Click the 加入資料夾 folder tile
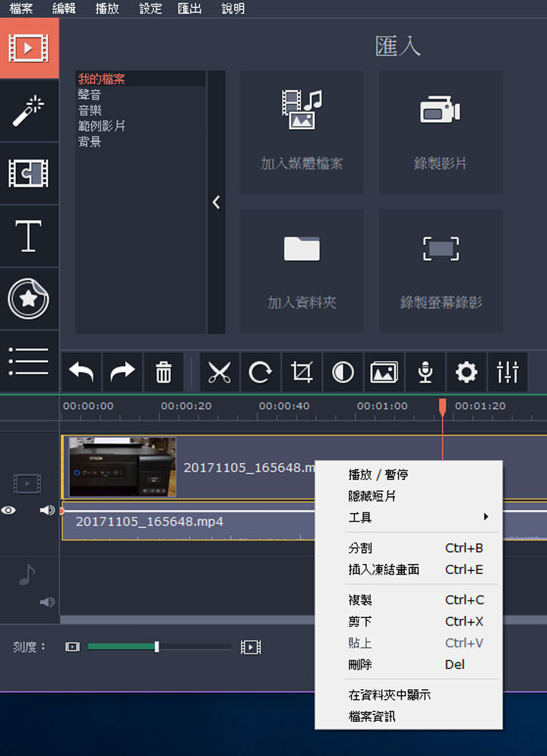This screenshot has height=756, width=547. (302, 271)
